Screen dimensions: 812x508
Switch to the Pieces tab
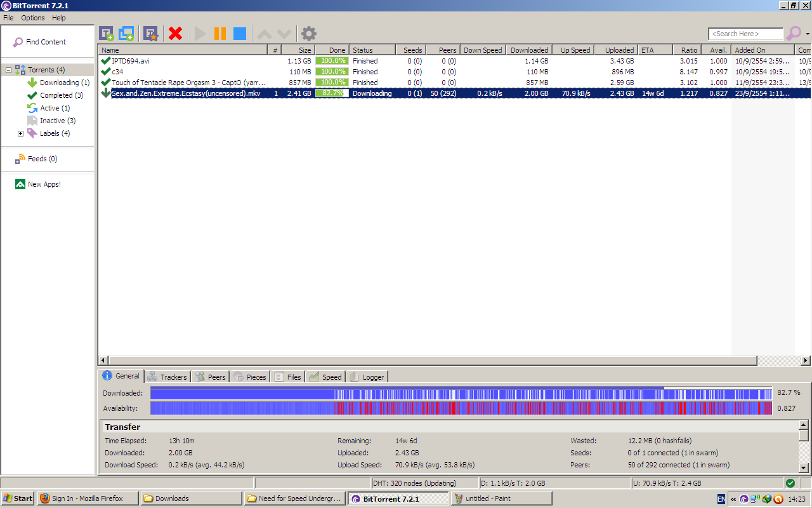(250, 377)
